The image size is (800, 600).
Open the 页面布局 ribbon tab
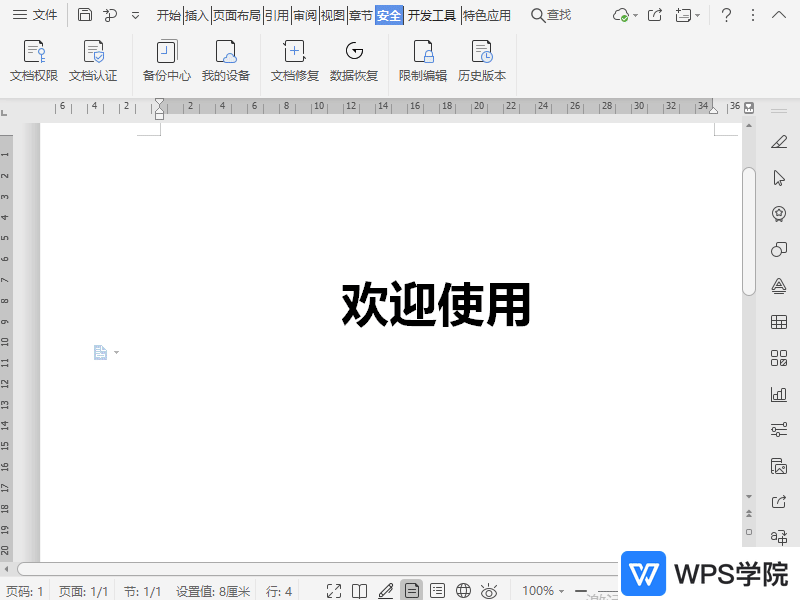236,15
